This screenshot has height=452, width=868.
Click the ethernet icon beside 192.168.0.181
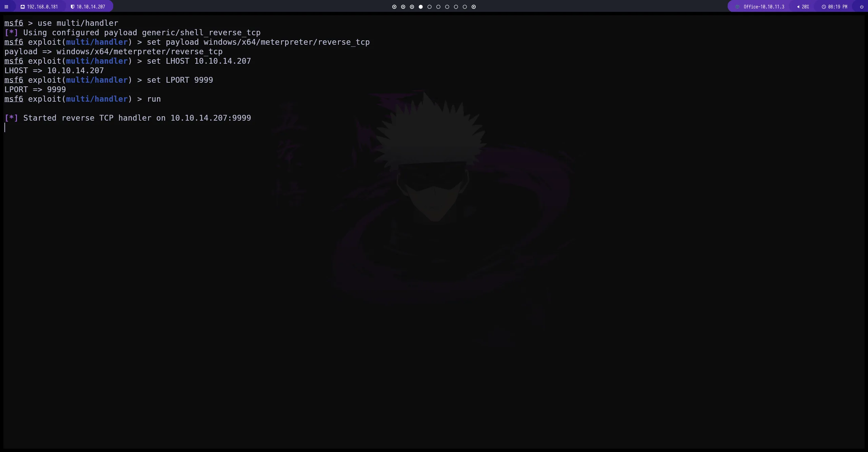tap(23, 7)
